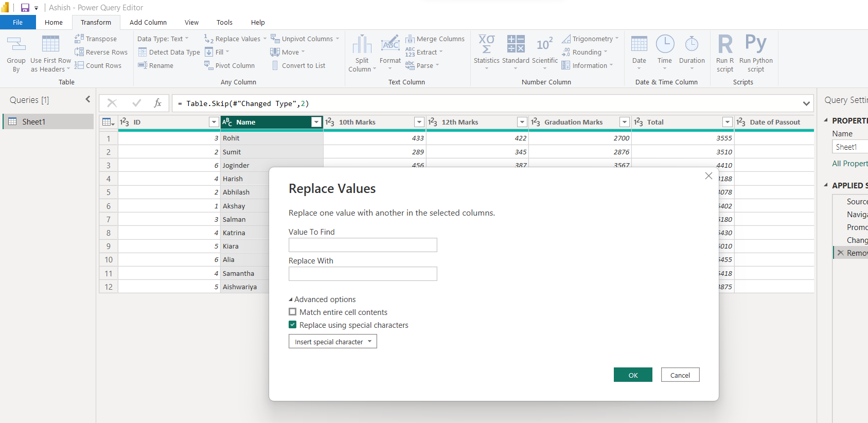This screenshot has height=423, width=868.
Task: Click the Transpose table icon
Action: coord(79,39)
